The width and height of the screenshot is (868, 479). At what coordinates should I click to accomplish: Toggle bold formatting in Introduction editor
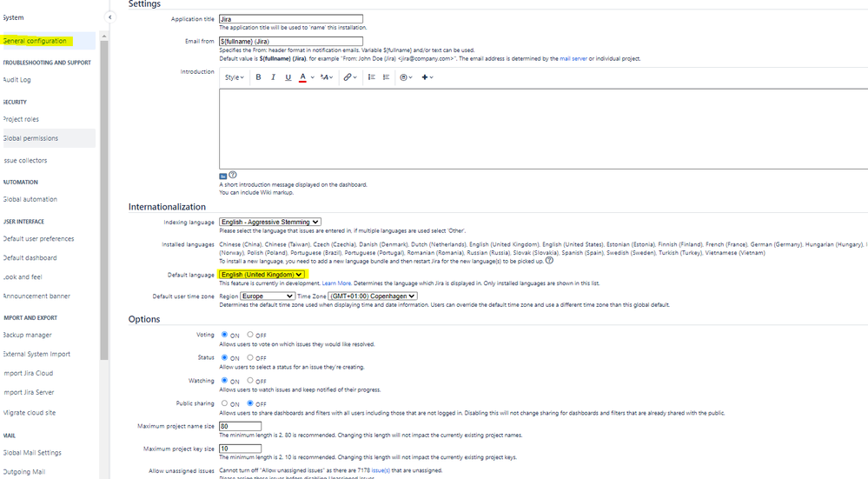tap(258, 77)
